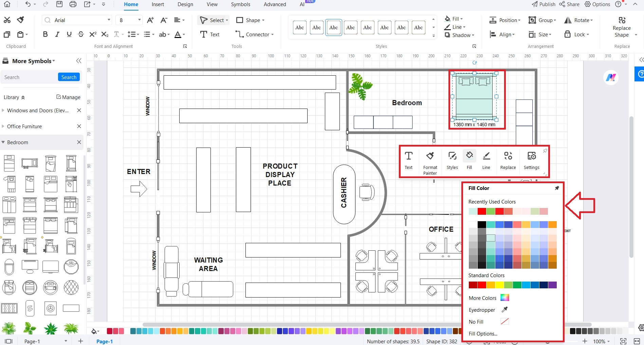Screen dimensions: 644x345
Task: Apply italic formatting icon
Action: pos(57,34)
